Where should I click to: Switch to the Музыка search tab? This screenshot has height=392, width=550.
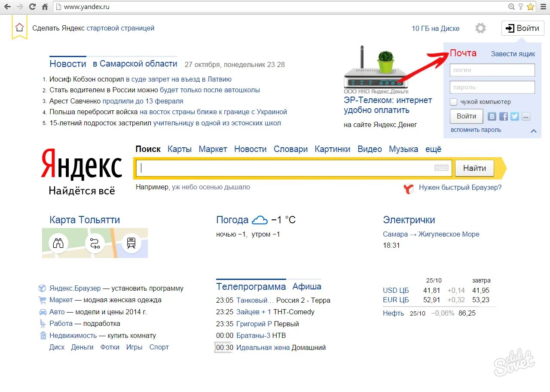point(403,149)
